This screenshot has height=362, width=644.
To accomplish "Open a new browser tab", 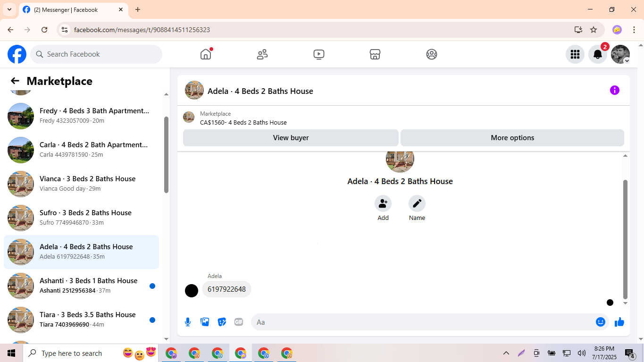I will [x=138, y=9].
